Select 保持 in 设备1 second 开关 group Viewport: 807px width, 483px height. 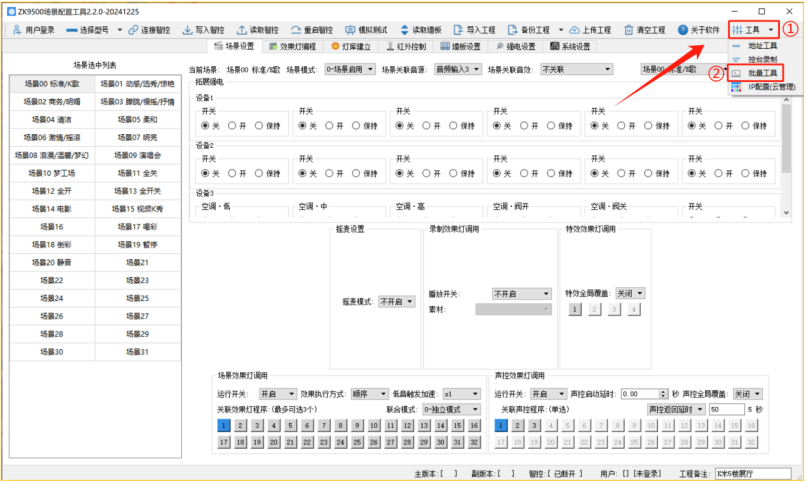365,126
